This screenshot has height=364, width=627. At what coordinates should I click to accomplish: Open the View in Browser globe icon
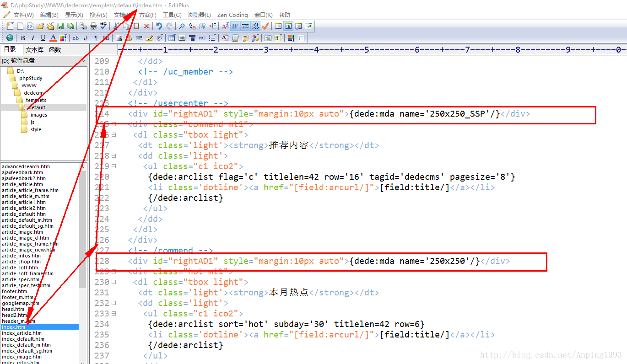pyautogui.click(x=10, y=38)
